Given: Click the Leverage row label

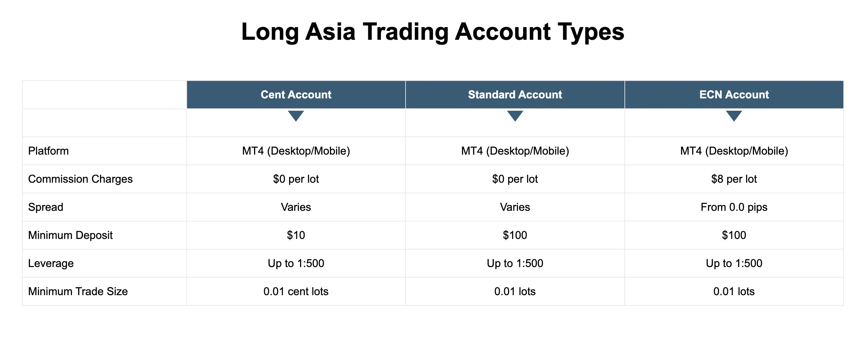Looking at the screenshot, I should tap(51, 263).
